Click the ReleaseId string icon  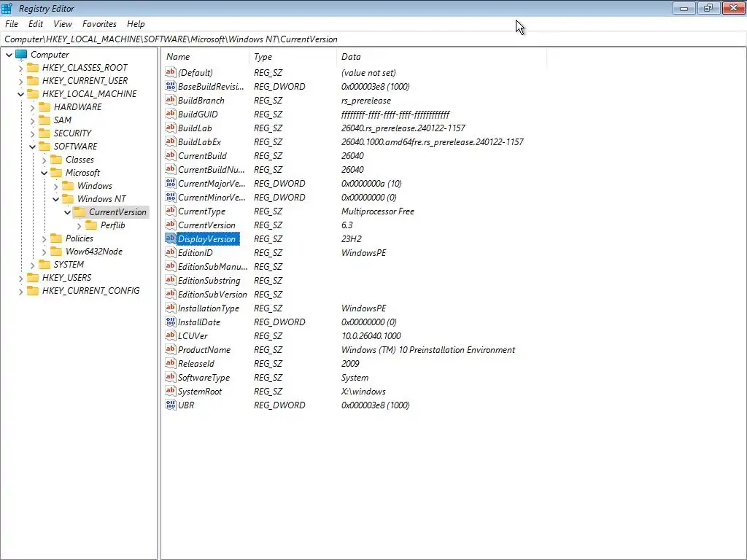[x=171, y=363]
